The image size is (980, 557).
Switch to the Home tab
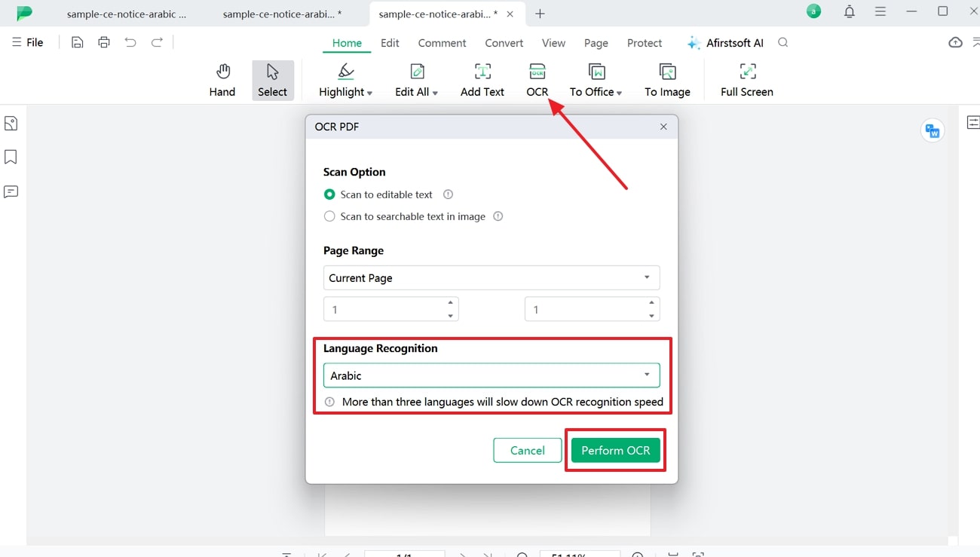pyautogui.click(x=347, y=43)
